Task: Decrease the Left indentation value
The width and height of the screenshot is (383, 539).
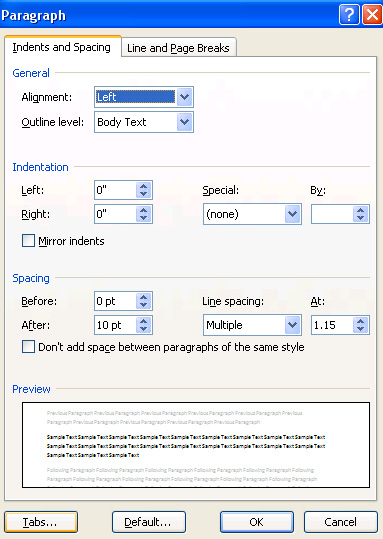Action: pos(144,194)
